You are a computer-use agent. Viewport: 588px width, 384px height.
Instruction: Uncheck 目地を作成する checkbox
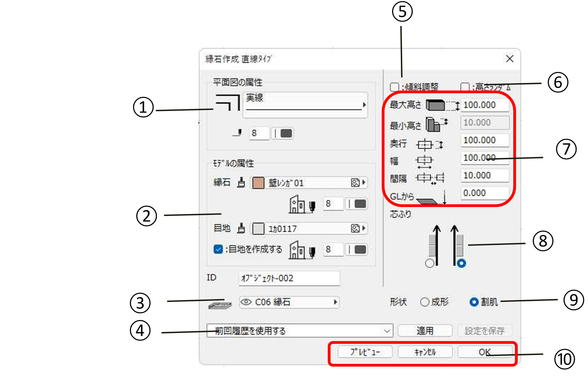coord(218,249)
